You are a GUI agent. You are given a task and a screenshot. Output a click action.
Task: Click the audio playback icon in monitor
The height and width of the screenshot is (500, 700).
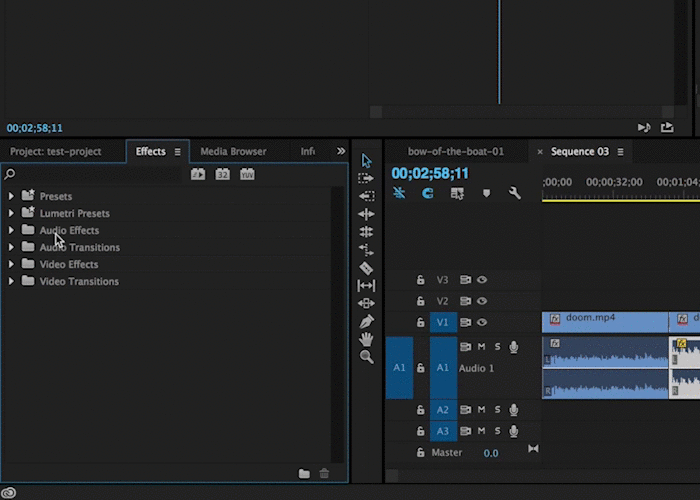[644, 128]
